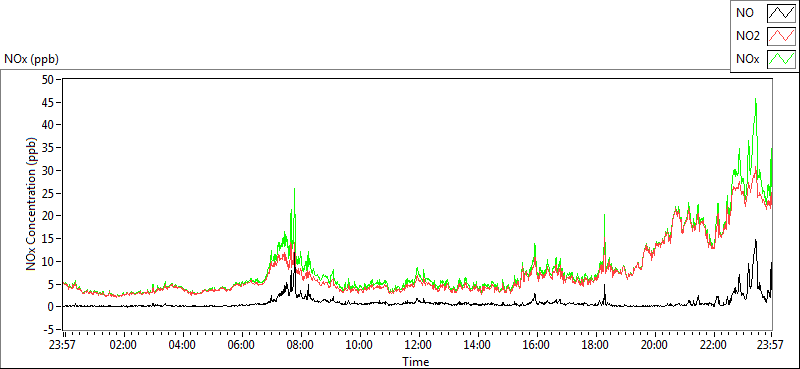This screenshot has height=369, width=800.
Task: Click the NOx Concentration (ppb) axis title
Action: 32,203
